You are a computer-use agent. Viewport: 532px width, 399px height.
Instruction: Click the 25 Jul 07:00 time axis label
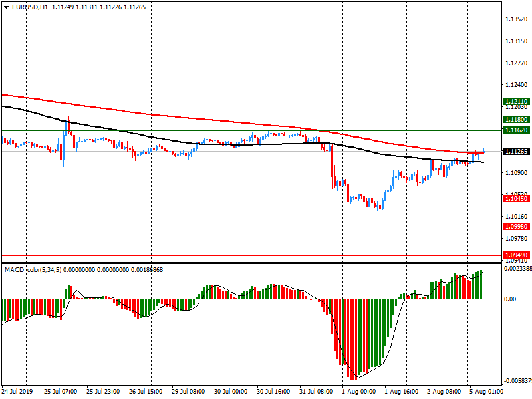[x=61, y=392]
